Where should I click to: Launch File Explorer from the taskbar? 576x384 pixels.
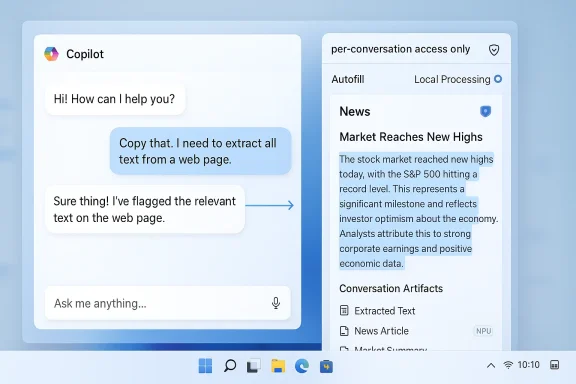(278, 366)
